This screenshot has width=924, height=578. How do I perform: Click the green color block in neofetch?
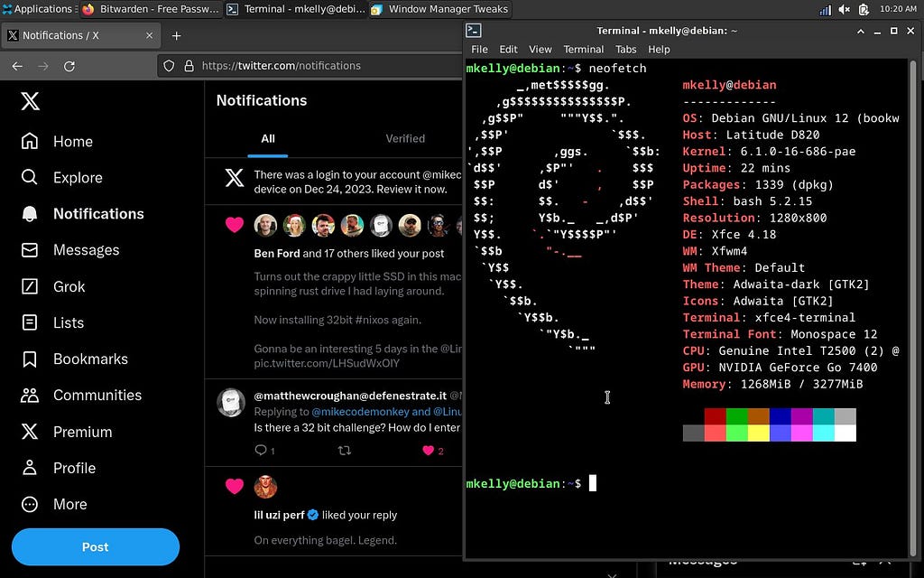tap(736, 416)
